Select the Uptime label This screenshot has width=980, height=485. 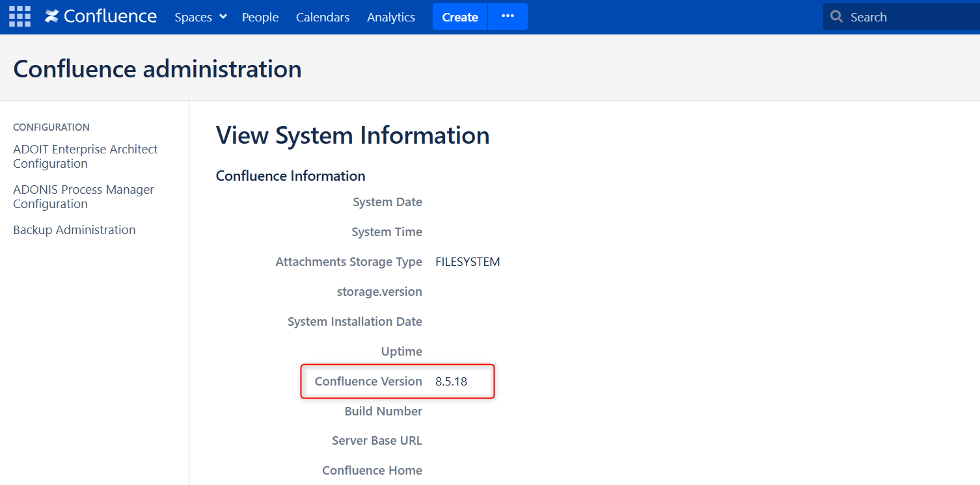pos(402,352)
